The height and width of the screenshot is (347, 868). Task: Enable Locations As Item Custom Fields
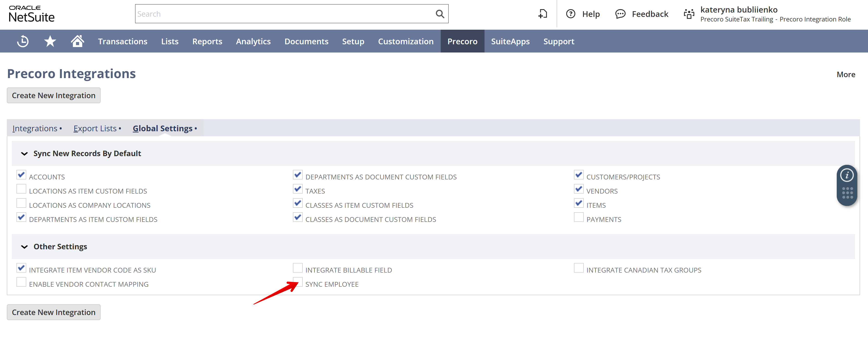(x=21, y=189)
